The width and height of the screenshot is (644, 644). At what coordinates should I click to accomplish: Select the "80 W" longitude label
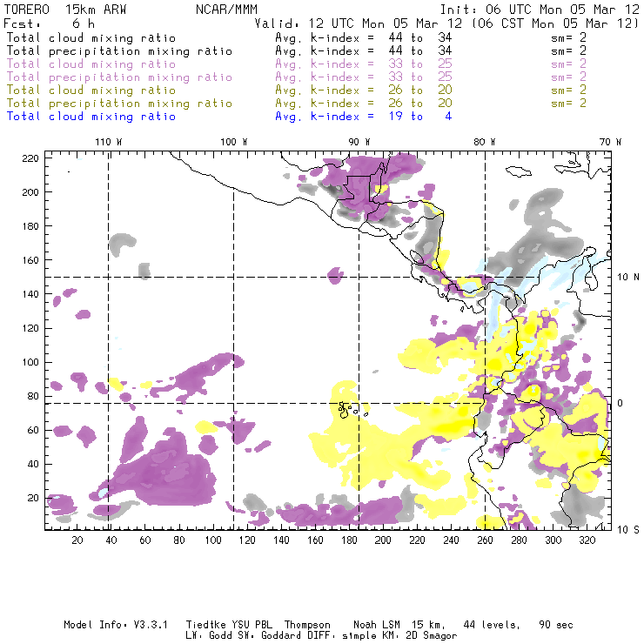485,142
